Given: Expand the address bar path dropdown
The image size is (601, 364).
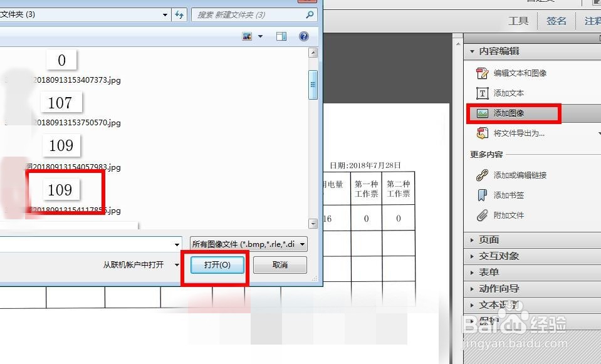Looking at the screenshot, I should [165, 15].
